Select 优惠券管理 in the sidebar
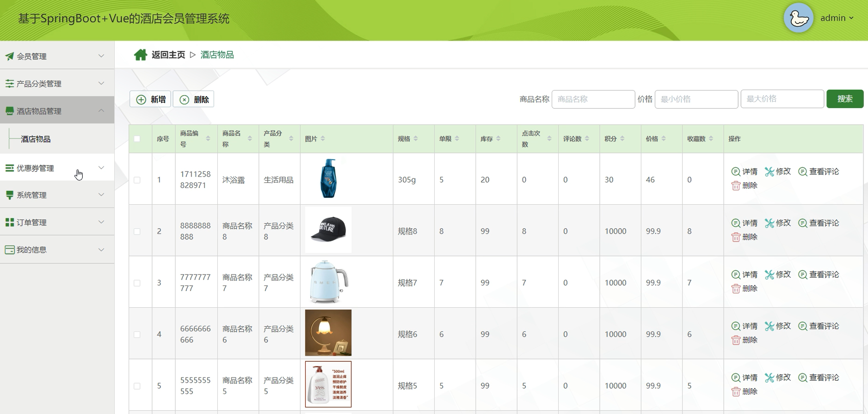The image size is (868, 414). point(57,168)
